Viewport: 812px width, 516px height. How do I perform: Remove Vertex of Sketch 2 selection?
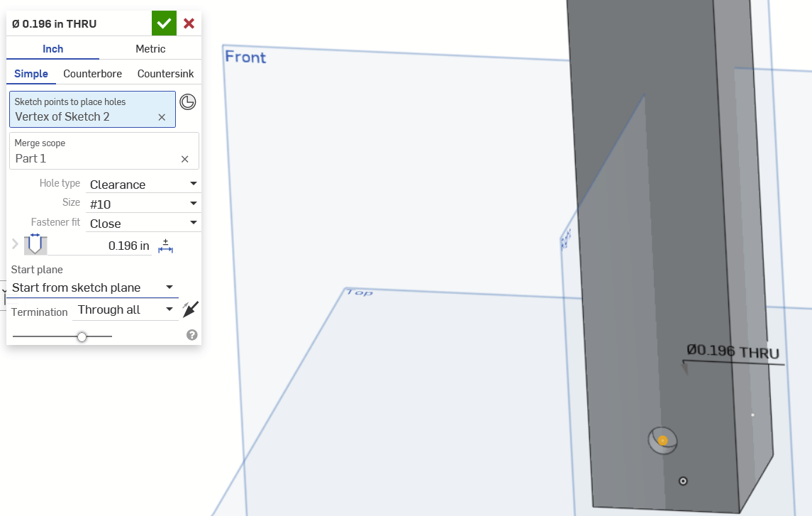162,118
